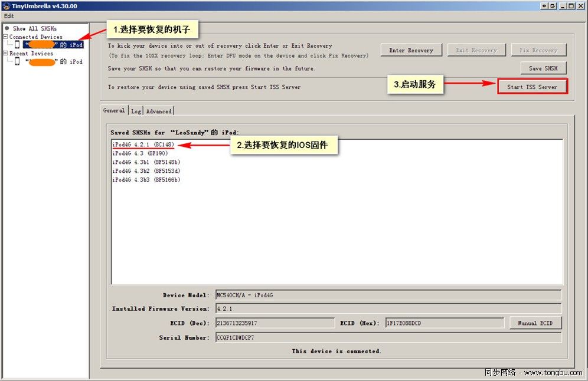Switch to the Advanced tab
This screenshot has width=588, height=381.
(159, 111)
